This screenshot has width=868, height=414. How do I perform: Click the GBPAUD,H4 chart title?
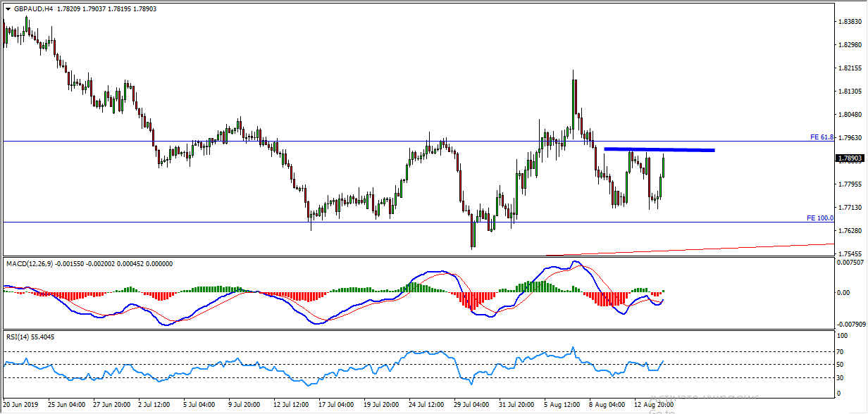pyautogui.click(x=32, y=9)
